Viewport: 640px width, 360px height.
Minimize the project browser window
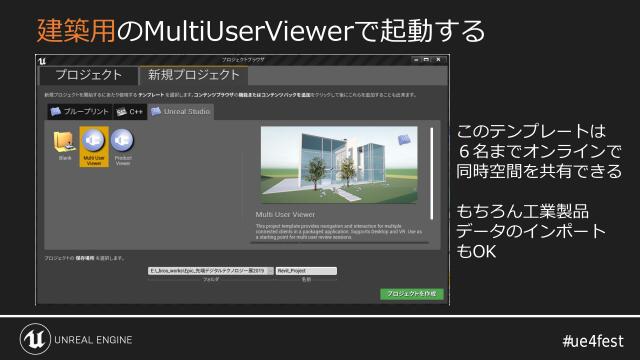coord(416,60)
